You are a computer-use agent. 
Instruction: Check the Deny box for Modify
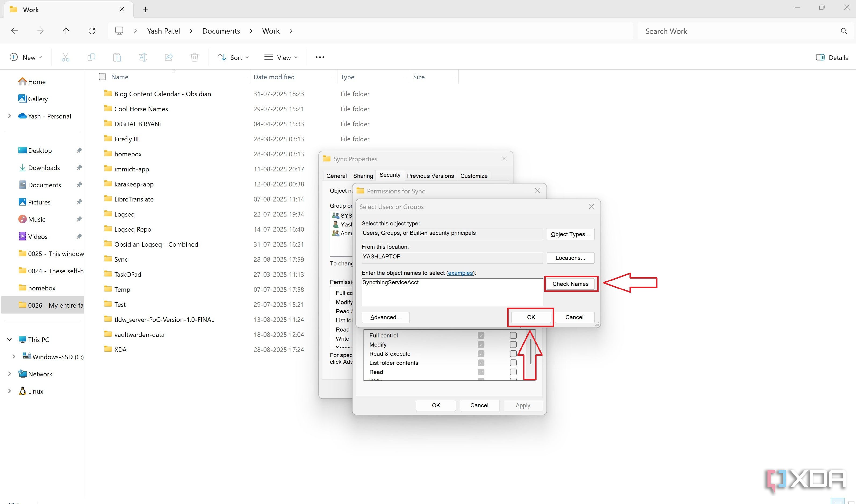[x=513, y=344]
